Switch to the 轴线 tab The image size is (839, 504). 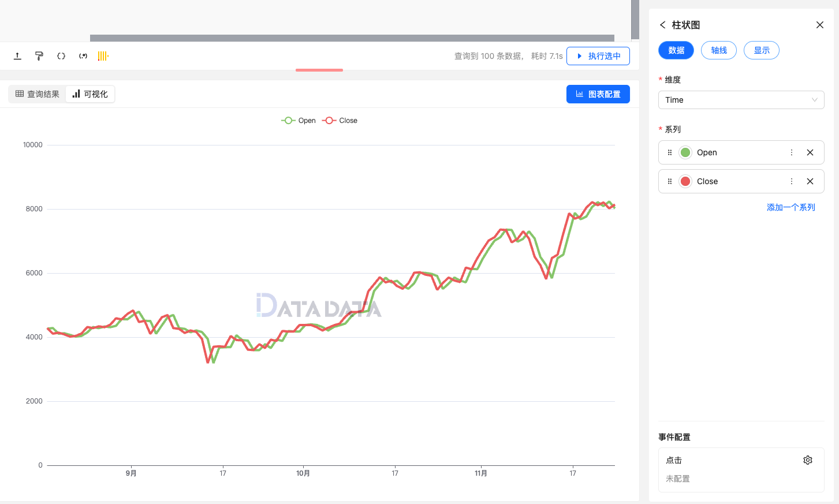tap(719, 50)
